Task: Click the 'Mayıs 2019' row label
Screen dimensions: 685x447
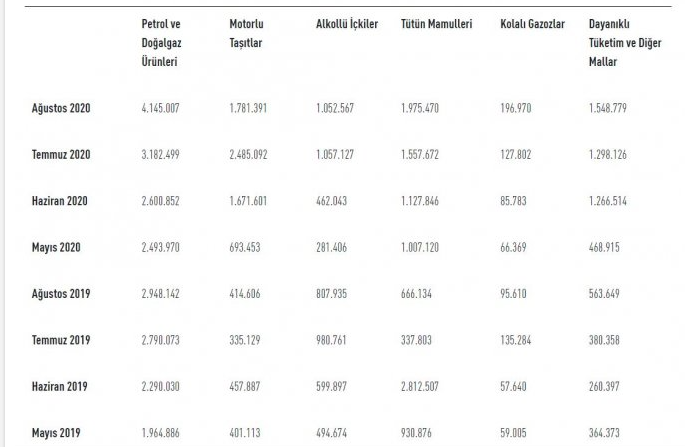Action: click(x=56, y=433)
